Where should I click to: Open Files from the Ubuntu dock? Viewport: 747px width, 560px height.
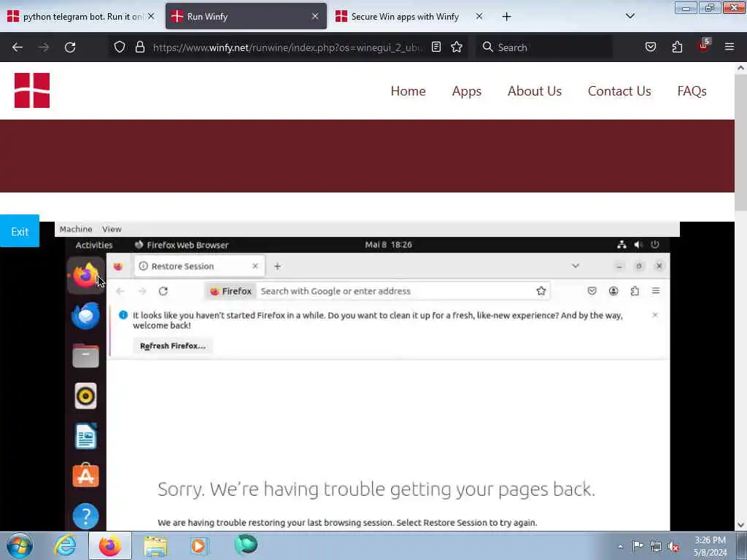pyautogui.click(x=86, y=356)
